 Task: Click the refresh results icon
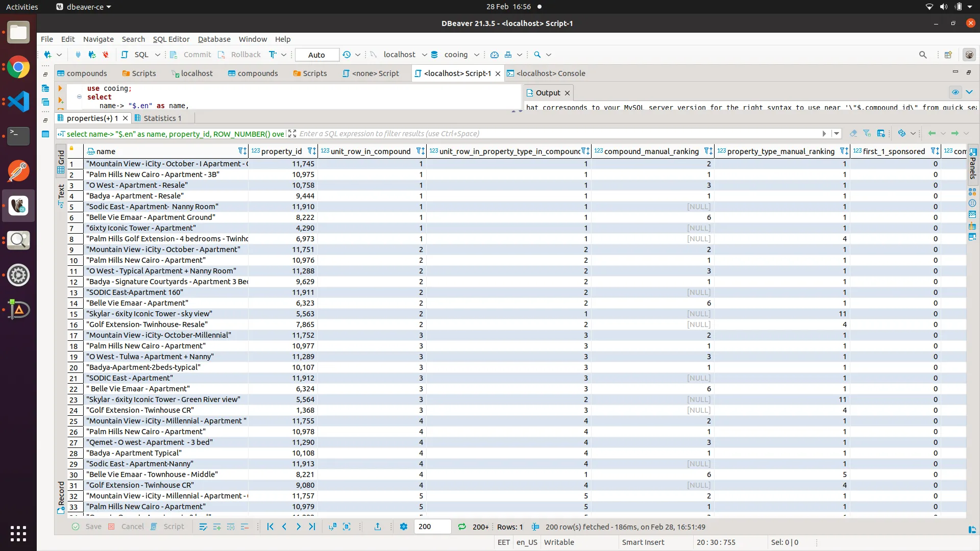tap(462, 527)
